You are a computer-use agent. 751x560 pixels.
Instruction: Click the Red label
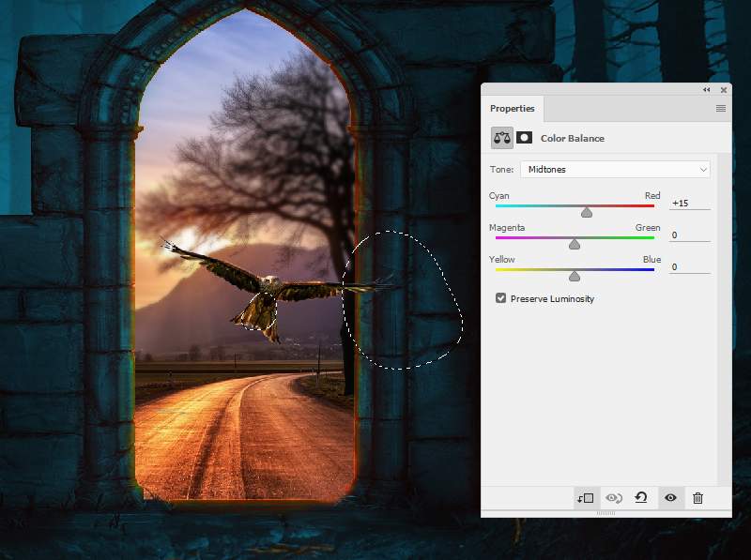click(x=652, y=196)
